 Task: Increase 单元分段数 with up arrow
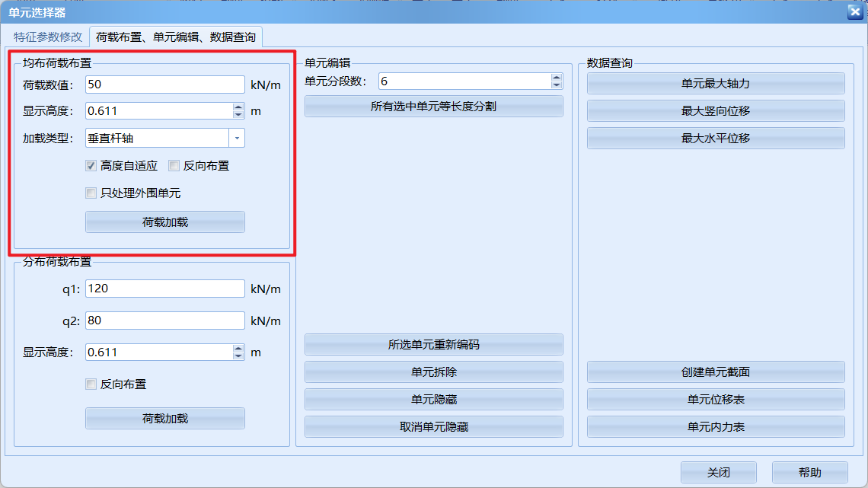tap(557, 78)
